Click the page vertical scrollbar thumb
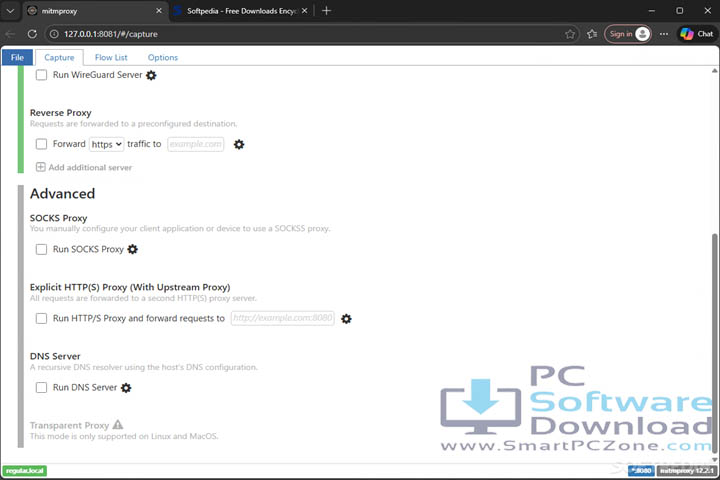Viewport: 720px width, 480px height. coord(714,342)
